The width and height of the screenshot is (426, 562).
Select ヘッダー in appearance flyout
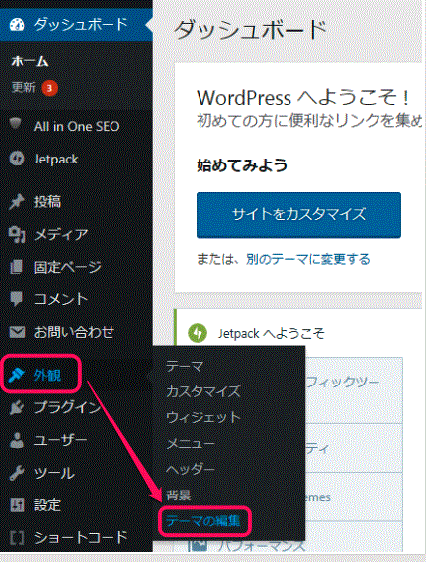click(x=190, y=469)
